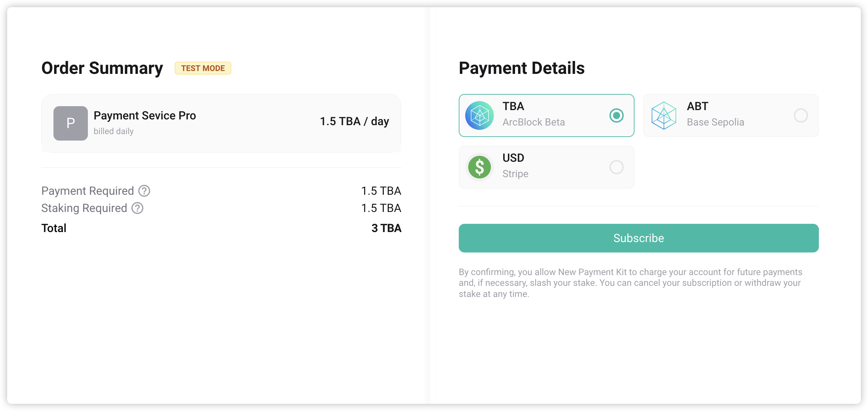Click the Staking Required help icon
The width and height of the screenshot is (868, 411).
point(137,208)
